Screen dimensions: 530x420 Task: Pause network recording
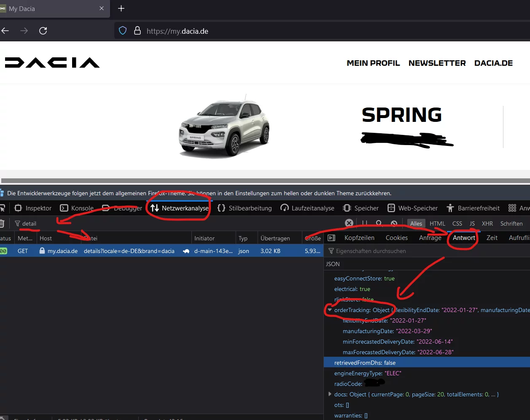(365, 223)
